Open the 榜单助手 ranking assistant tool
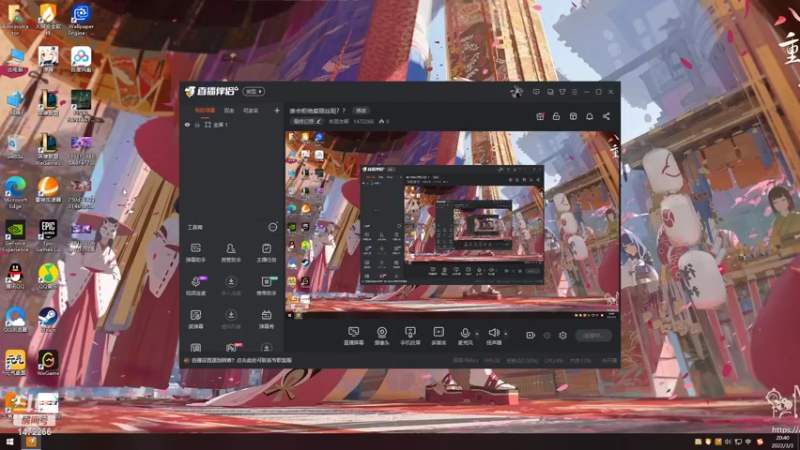Screen dimensions: 800x450 tap(266, 286)
